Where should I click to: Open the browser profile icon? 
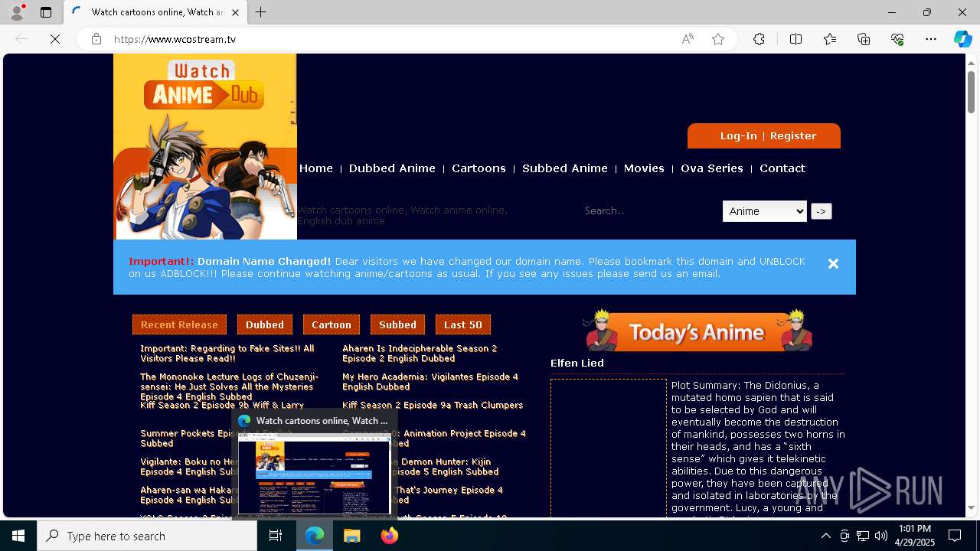coord(17,12)
